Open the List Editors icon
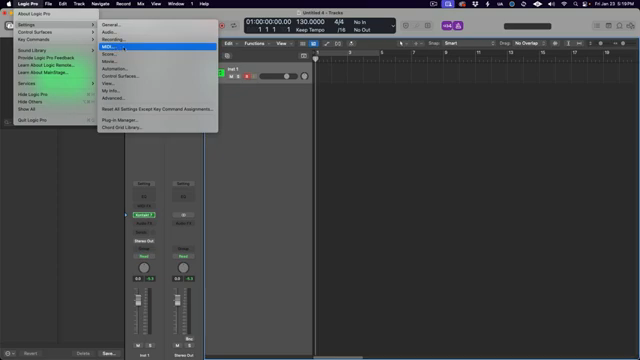This screenshot has width=640, height=360. pyautogui.click(x=597, y=26)
